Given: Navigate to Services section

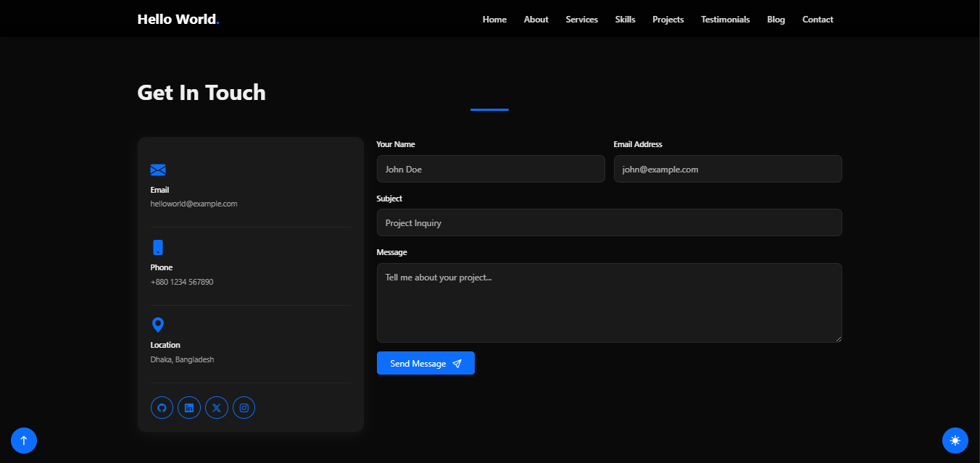Looking at the screenshot, I should pos(582,20).
